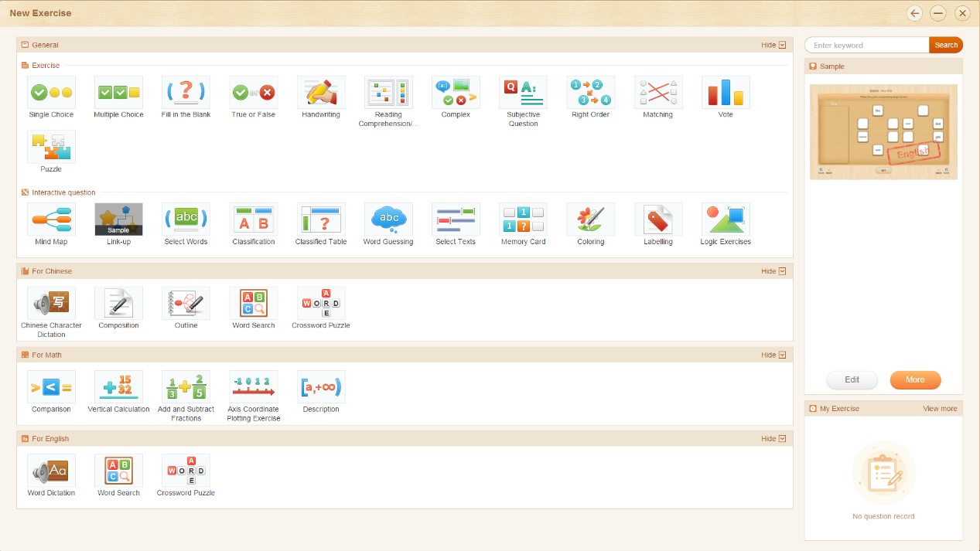Select the Memory Card exercise

click(524, 219)
